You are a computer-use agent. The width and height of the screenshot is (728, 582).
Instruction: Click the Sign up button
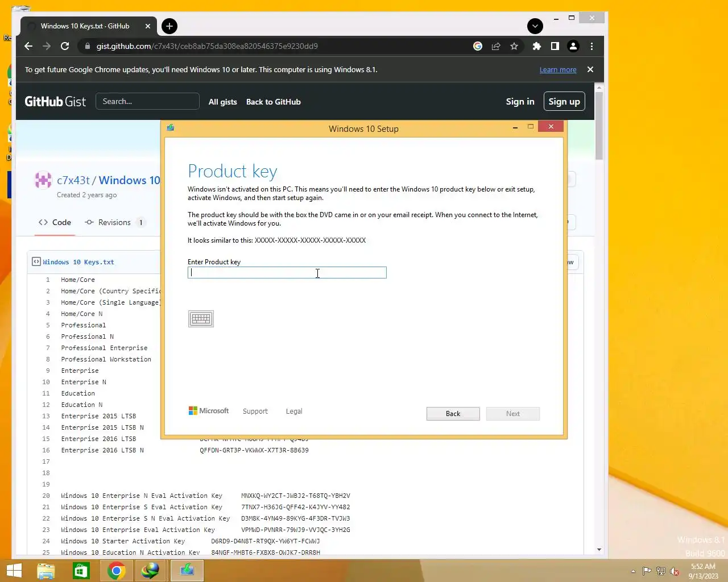[x=564, y=102]
